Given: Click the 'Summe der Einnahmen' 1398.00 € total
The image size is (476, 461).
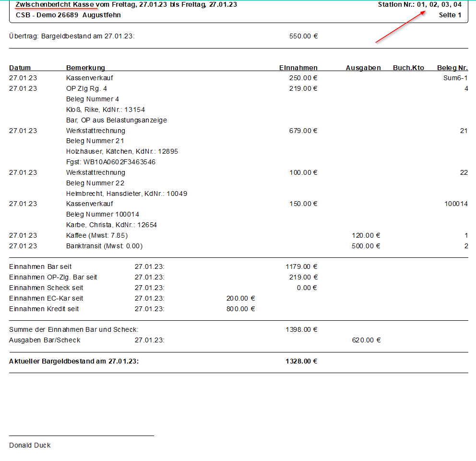Looking at the screenshot, I should click(301, 329).
